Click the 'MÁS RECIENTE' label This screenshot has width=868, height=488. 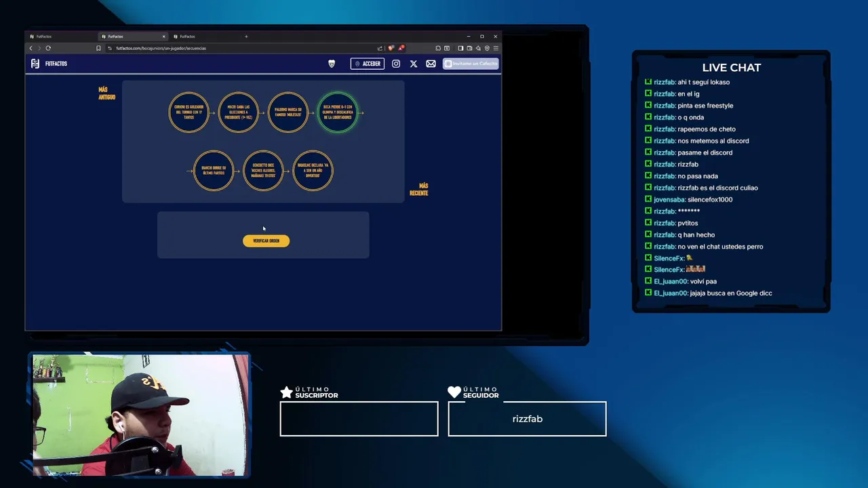[x=419, y=190]
